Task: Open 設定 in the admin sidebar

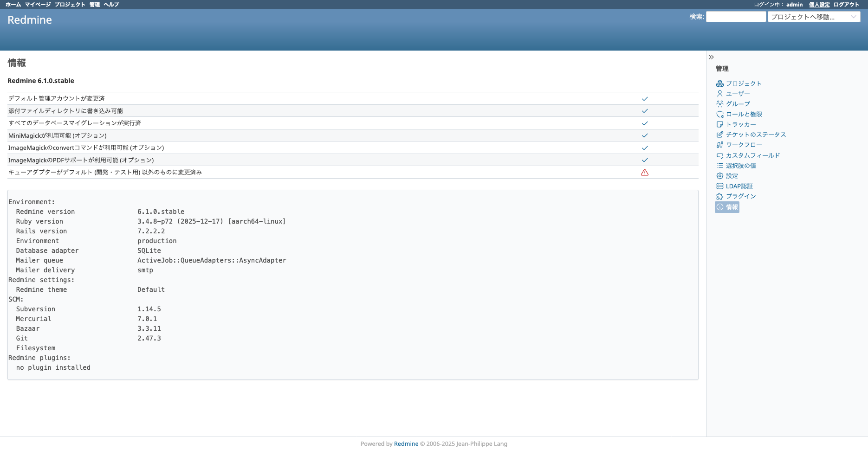Action: pos(732,176)
